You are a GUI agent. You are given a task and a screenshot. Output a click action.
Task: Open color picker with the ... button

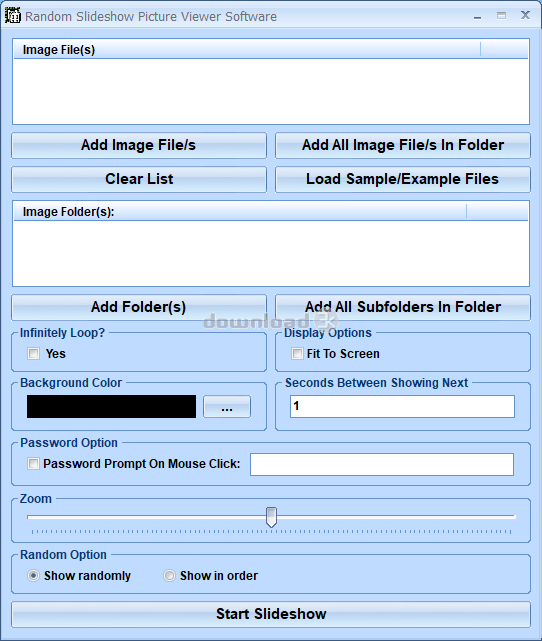(227, 406)
